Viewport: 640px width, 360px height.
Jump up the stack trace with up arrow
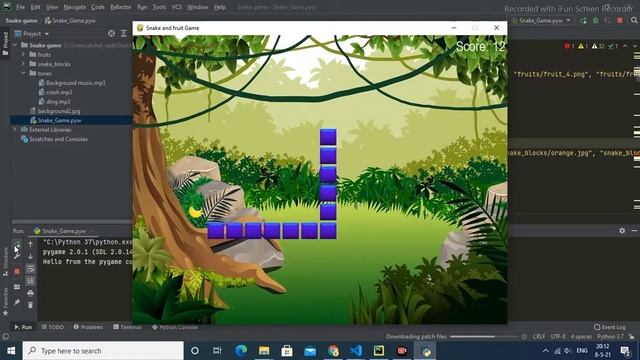point(30,244)
